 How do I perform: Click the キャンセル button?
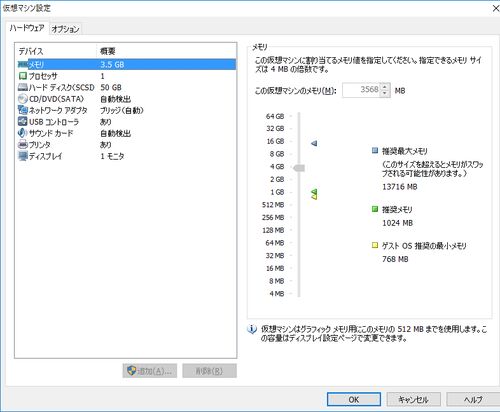pyautogui.click(x=413, y=399)
